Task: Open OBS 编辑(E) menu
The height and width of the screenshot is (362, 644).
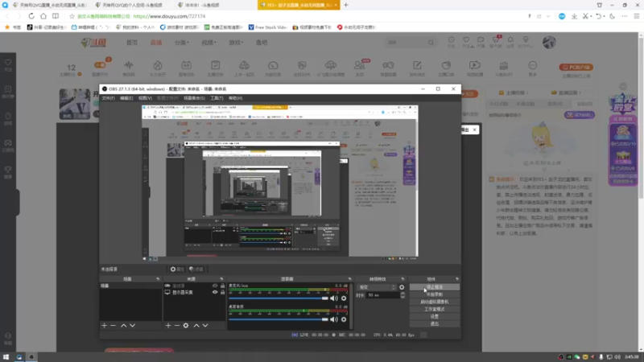Action: coord(126,98)
